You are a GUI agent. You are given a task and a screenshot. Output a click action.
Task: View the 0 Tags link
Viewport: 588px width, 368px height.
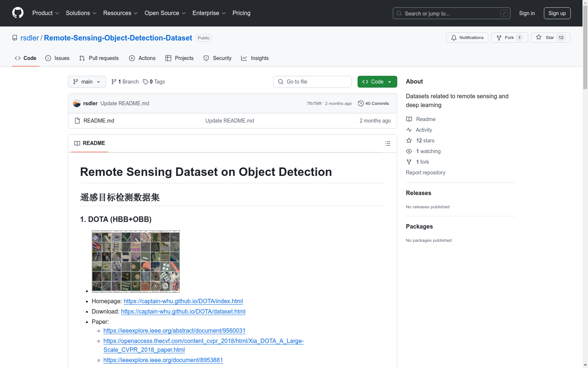click(154, 82)
